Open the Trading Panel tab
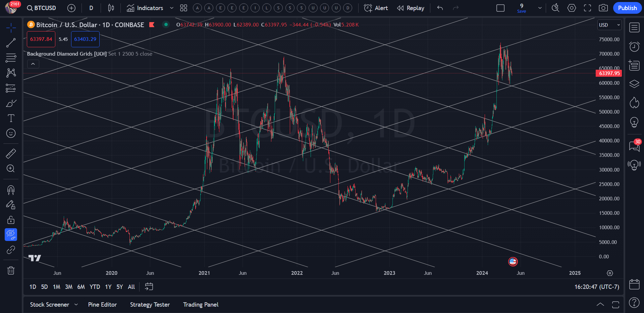The width and height of the screenshot is (644, 313). (x=201, y=305)
